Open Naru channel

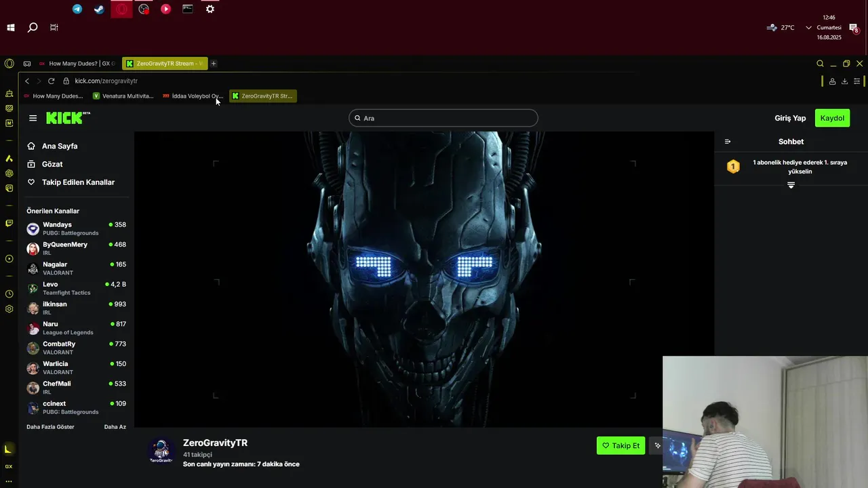click(x=76, y=328)
